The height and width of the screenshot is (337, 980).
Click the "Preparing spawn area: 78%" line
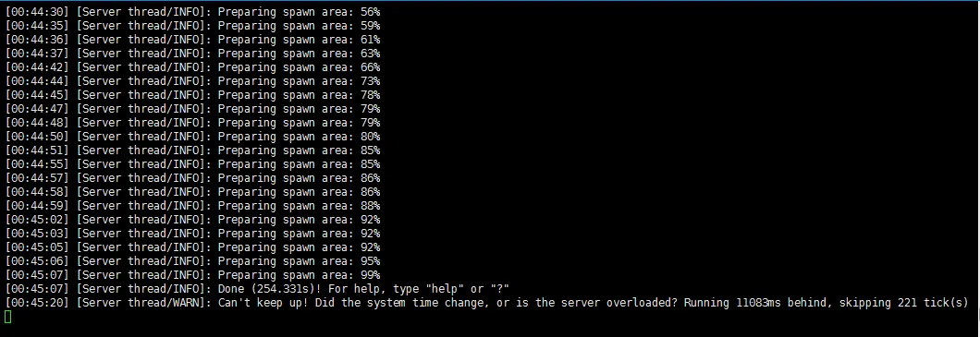[192, 95]
